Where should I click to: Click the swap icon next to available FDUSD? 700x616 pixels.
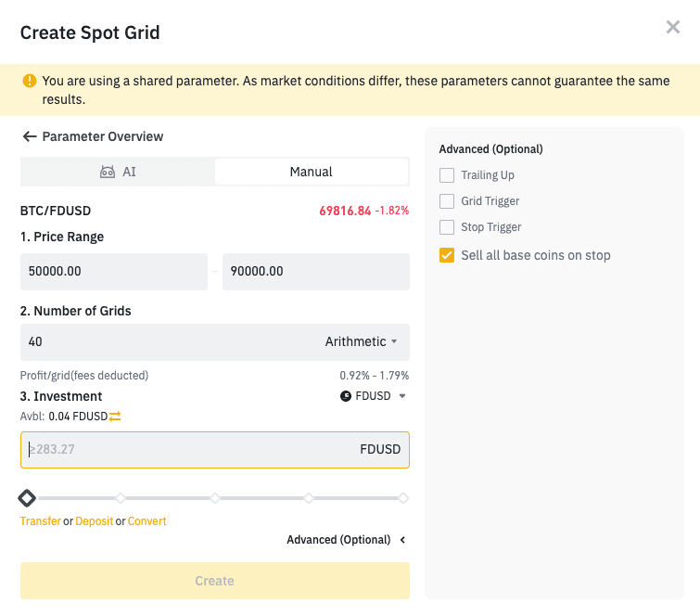coord(115,417)
